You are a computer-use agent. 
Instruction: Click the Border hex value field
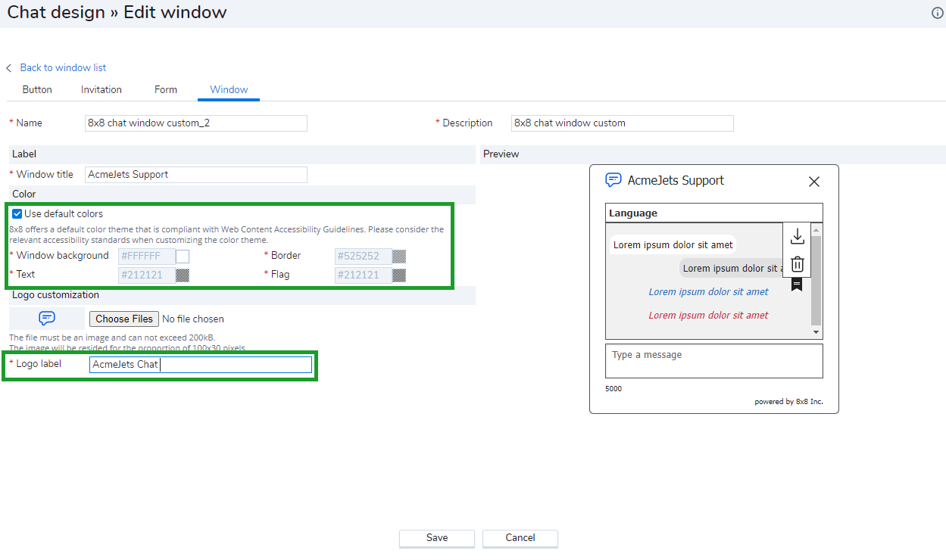364,257
